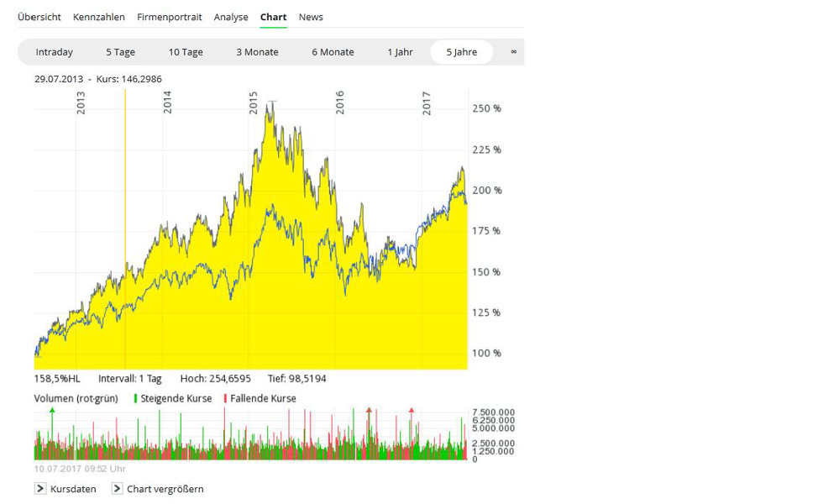Open the Übersicht tab
Viewport: 839px width, 504px height.
tap(39, 17)
